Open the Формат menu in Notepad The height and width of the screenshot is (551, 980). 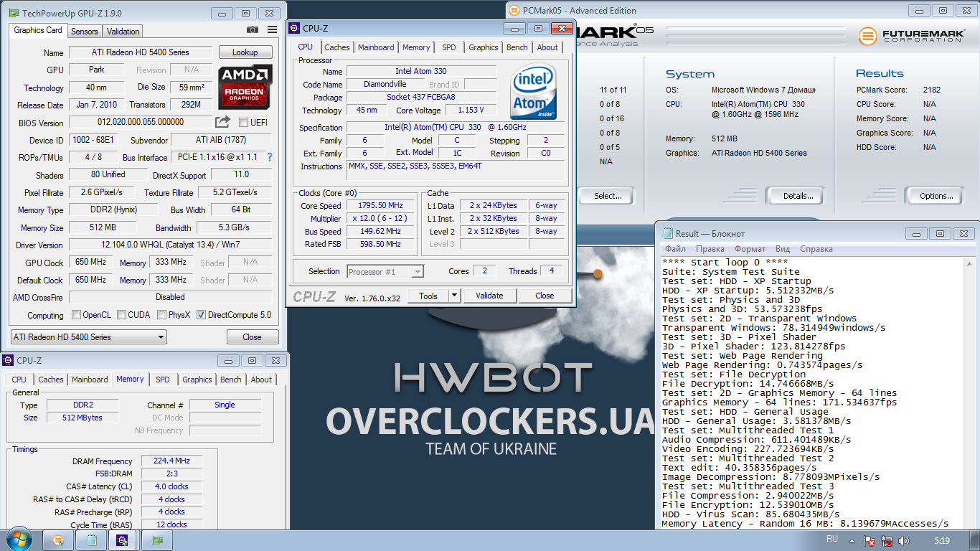coord(750,249)
